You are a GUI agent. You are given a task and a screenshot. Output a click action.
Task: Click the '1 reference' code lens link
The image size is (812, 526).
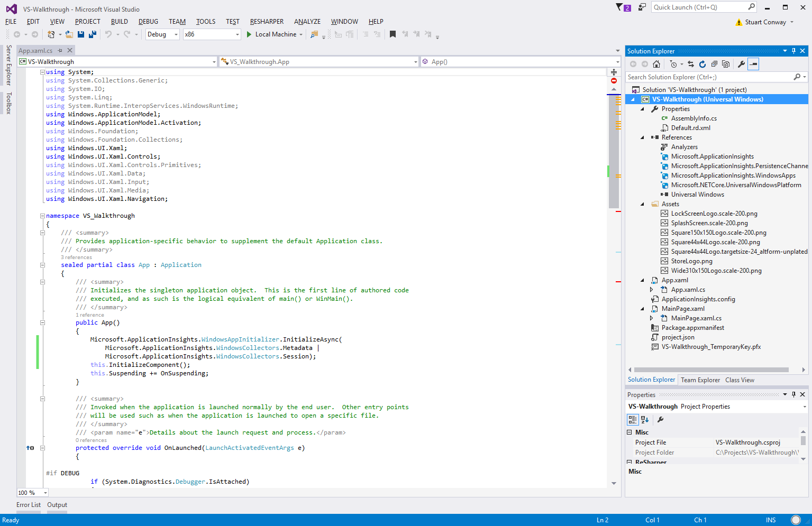[90, 315]
